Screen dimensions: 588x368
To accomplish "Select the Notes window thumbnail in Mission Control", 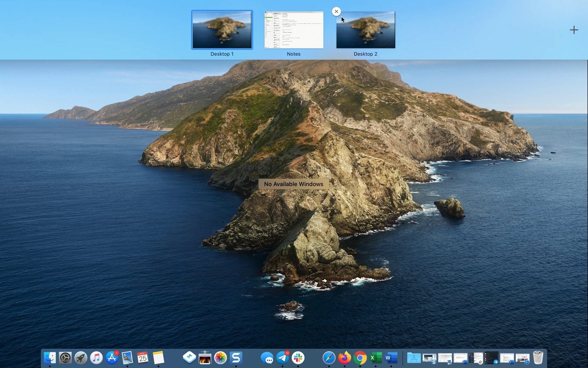I will point(294,30).
